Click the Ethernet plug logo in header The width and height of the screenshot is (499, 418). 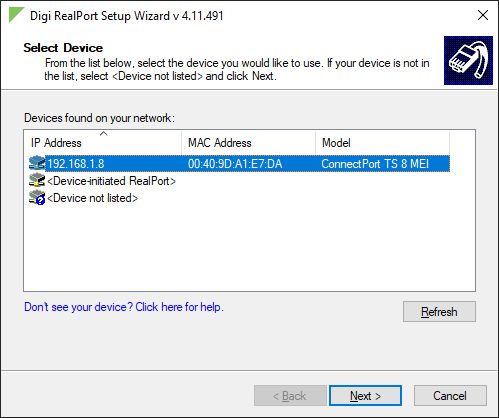pyautogui.click(x=468, y=60)
